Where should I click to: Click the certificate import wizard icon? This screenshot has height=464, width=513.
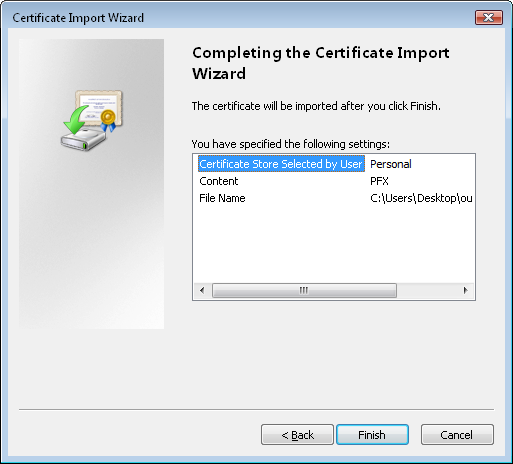[x=92, y=121]
